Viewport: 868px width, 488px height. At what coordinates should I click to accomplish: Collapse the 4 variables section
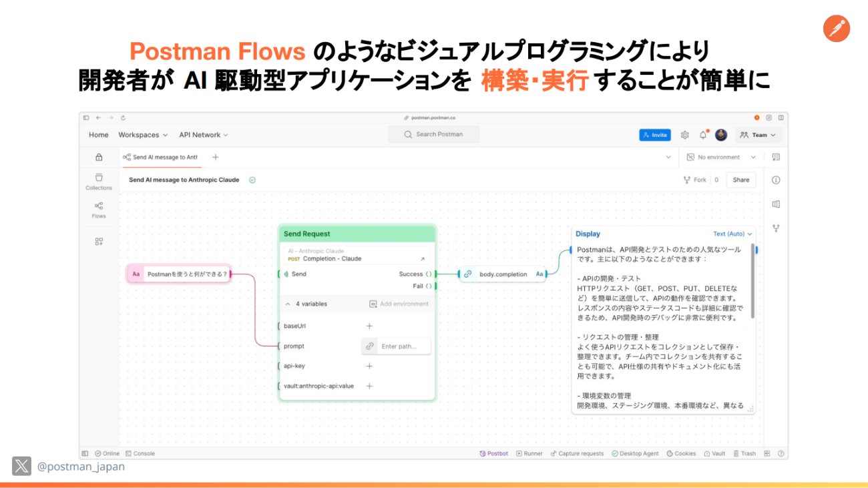tap(288, 304)
